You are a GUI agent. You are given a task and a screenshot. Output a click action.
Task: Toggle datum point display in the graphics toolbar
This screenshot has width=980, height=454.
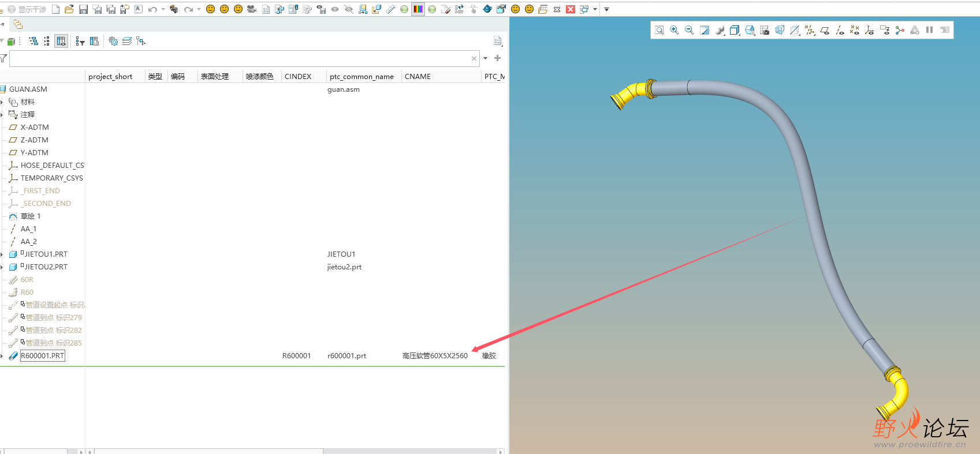tap(855, 31)
